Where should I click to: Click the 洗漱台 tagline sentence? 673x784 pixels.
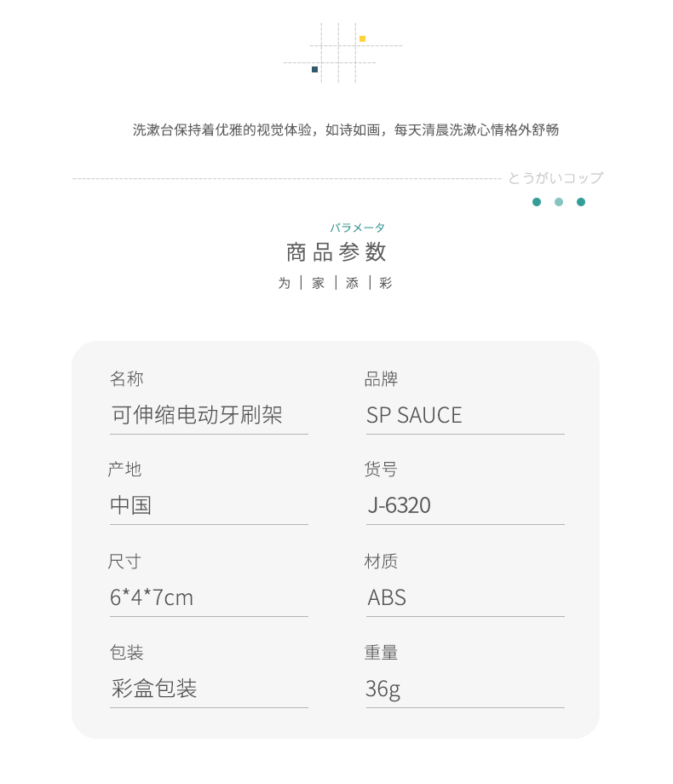(346, 130)
